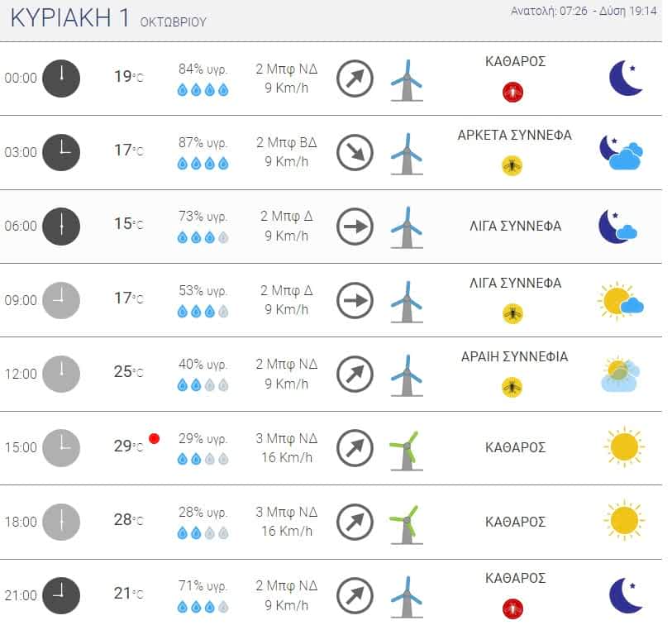Click the sunrise and sunset times text
Screen dimensions: 672x630
(584, 11)
